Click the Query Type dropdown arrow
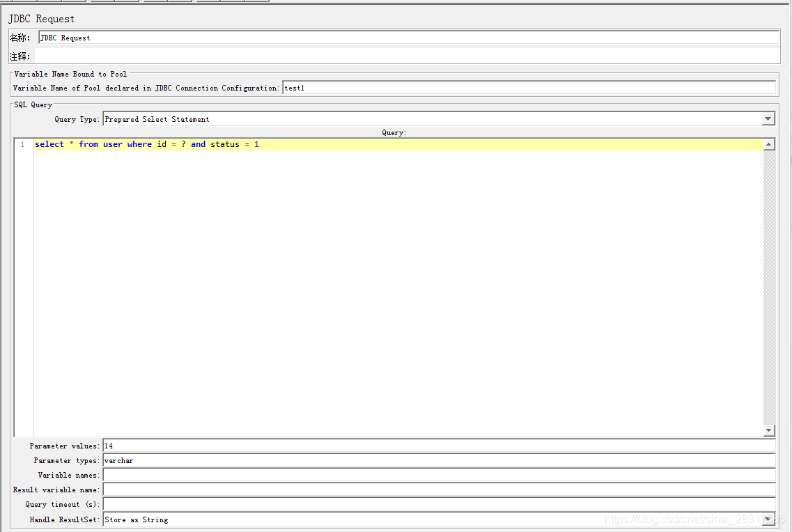 tap(768, 119)
